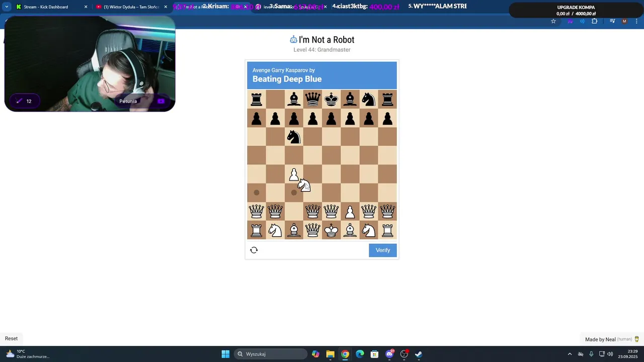Select the black king on e8
This screenshot has height=362, width=644.
coord(331,100)
